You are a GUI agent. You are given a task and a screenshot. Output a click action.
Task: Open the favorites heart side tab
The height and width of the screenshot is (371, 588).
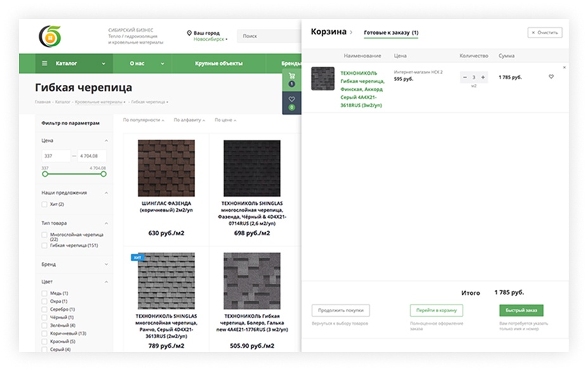coord(291,103)
